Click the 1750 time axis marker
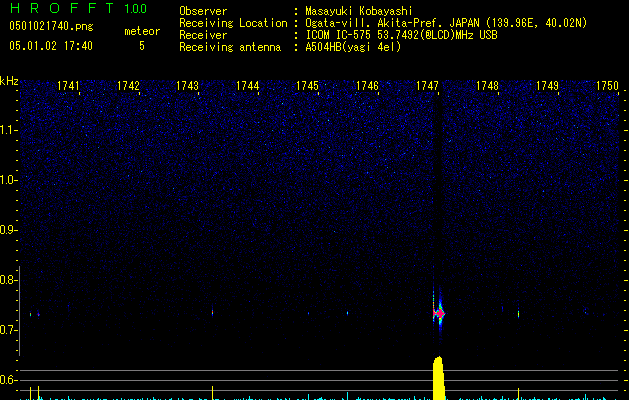Screen dimensions: 629x400 click(x=607, y=86)
